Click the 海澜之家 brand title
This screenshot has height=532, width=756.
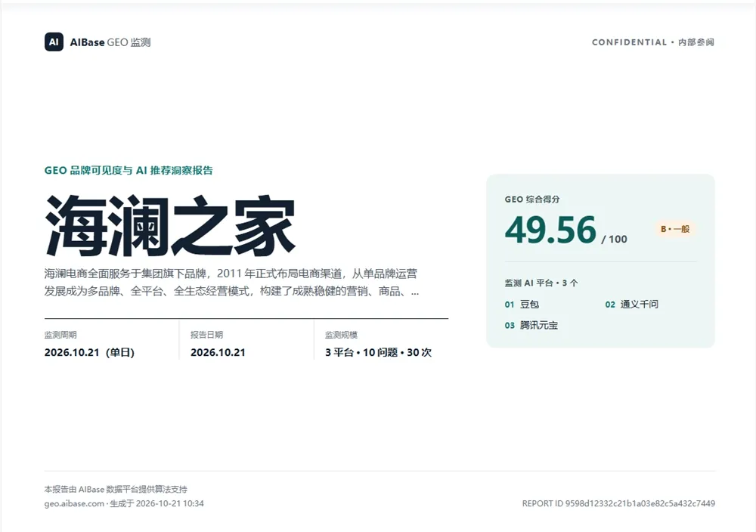tap(169, 225)
